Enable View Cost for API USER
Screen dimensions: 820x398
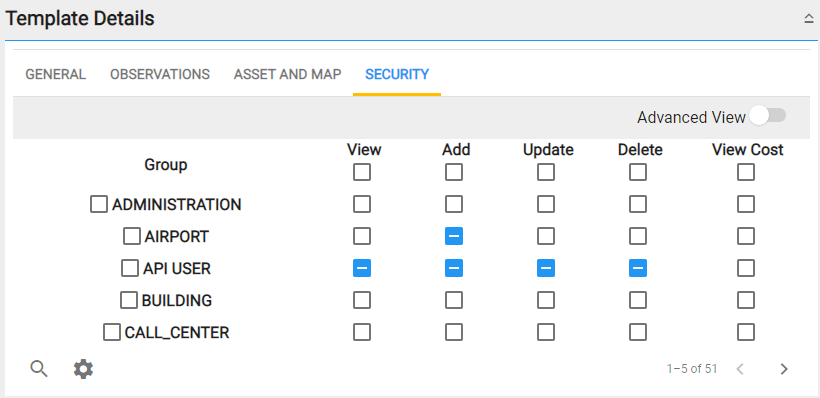point(746,268)
